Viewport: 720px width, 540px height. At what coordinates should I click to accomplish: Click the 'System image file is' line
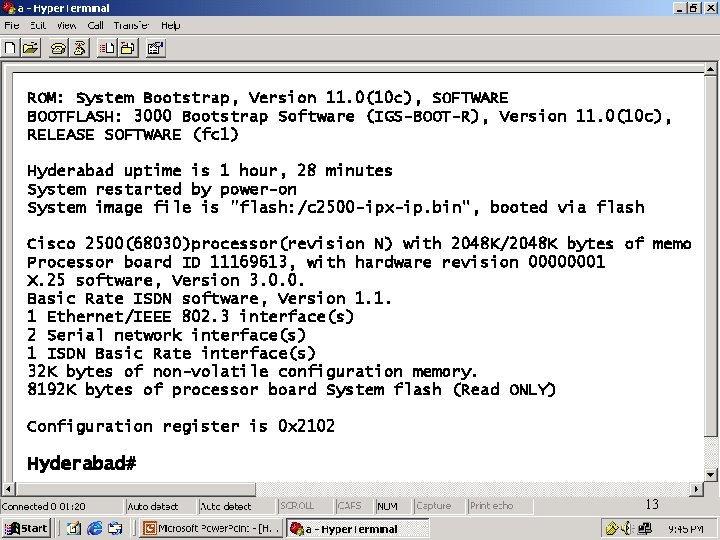point(336,208)
